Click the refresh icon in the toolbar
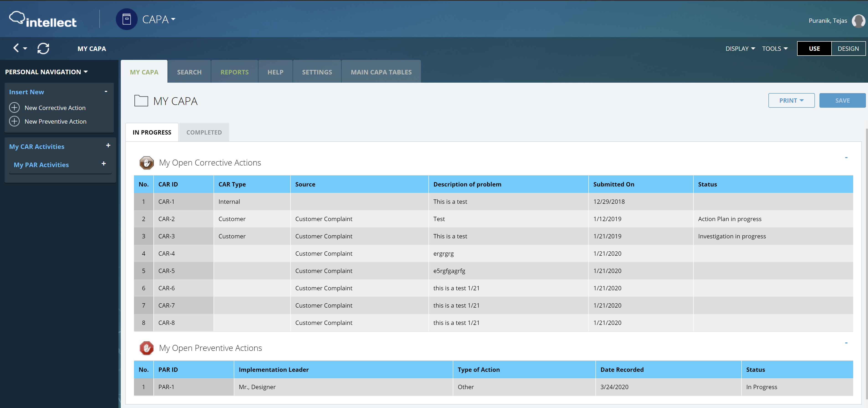The height and width of the screenshot is (408, 868). (43, 48)
